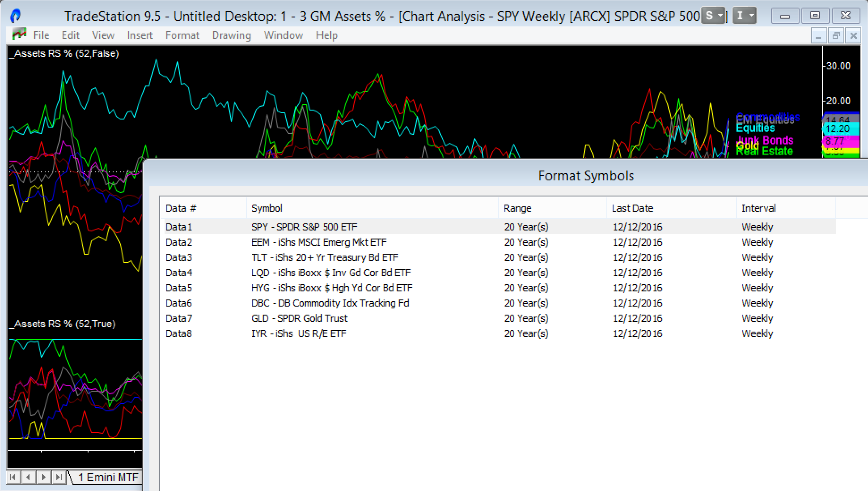The width and height of the screenshot is (868, 491).
Task: Sort by the Interval column header
Action: pos(786,208)
